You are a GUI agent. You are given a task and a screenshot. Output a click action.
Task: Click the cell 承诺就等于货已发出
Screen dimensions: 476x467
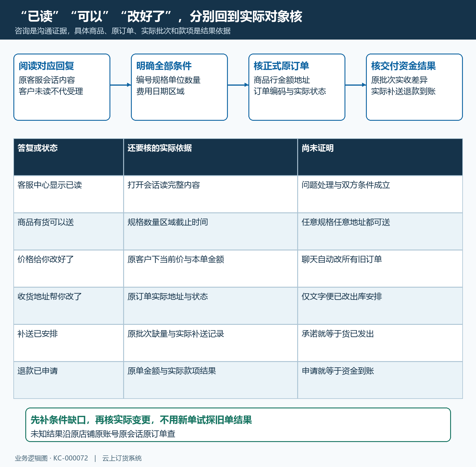[x=380, y=343]
